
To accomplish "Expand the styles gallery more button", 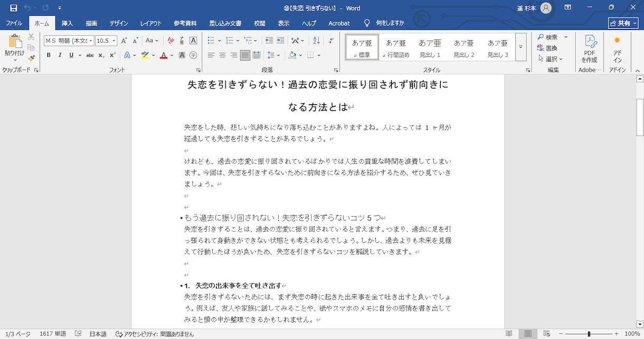I will click(520, 47).
